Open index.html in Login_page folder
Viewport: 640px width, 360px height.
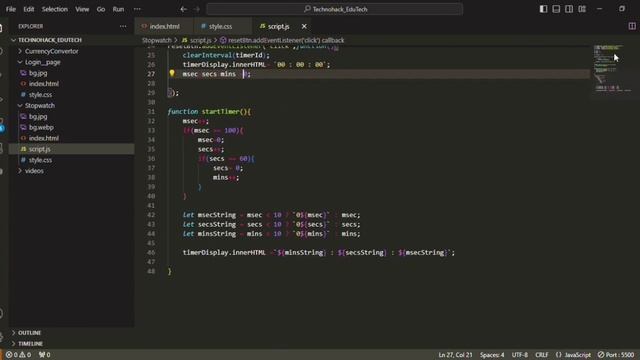click(44, 84)
